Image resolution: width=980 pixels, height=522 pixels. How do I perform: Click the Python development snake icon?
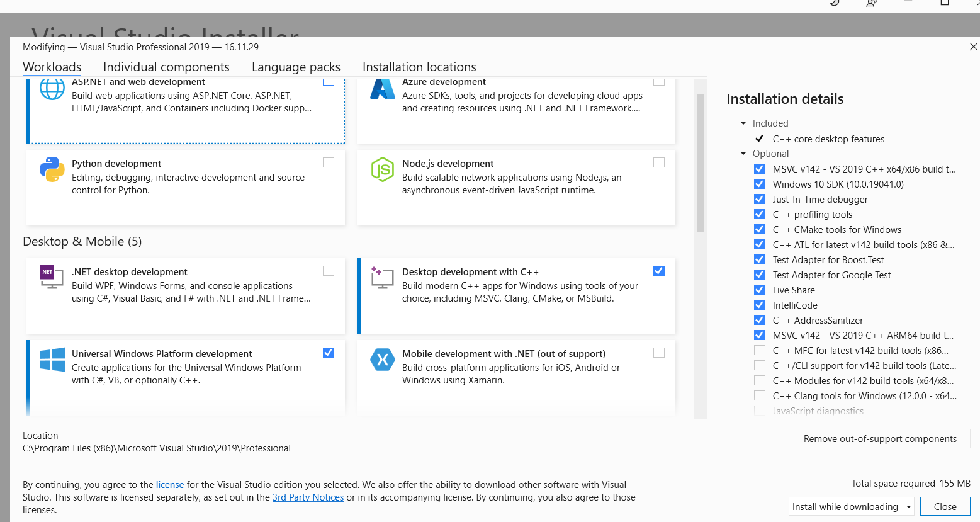point(52,169)
